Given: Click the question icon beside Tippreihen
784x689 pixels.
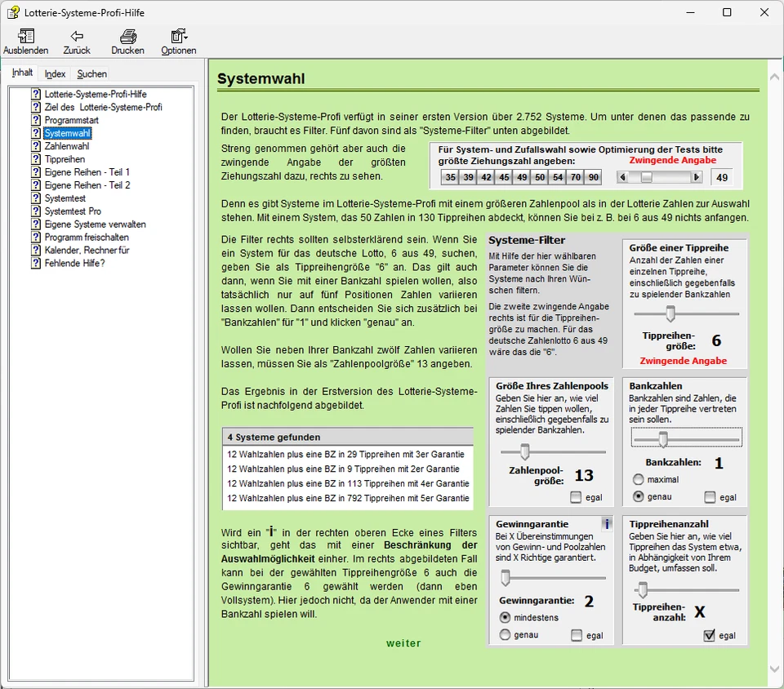Looking at the screenshot, I should click(x=36, y=159).
